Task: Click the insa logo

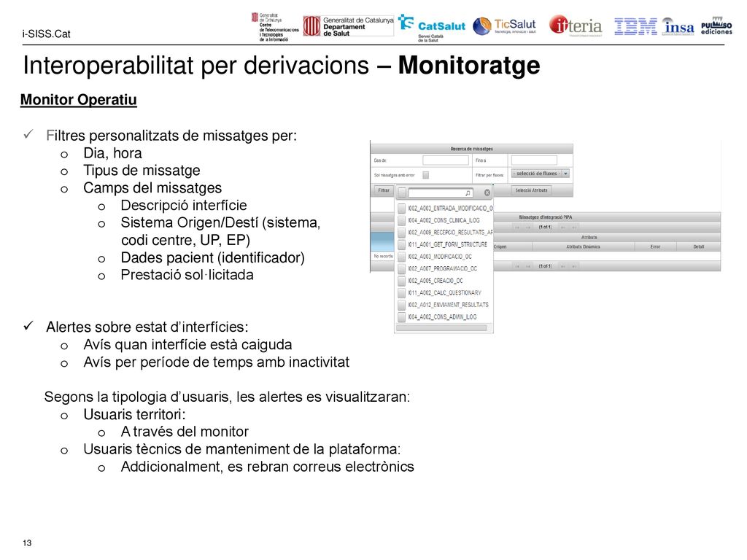Action: (678, 27)
